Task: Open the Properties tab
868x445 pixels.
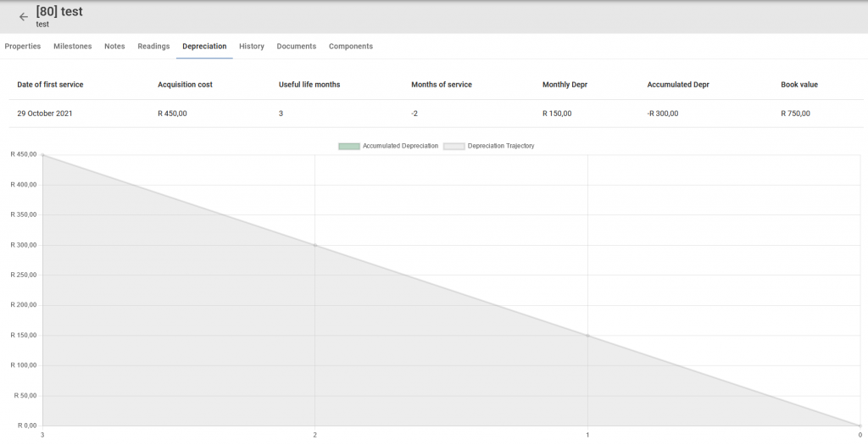Action: [x=23, y=47]
